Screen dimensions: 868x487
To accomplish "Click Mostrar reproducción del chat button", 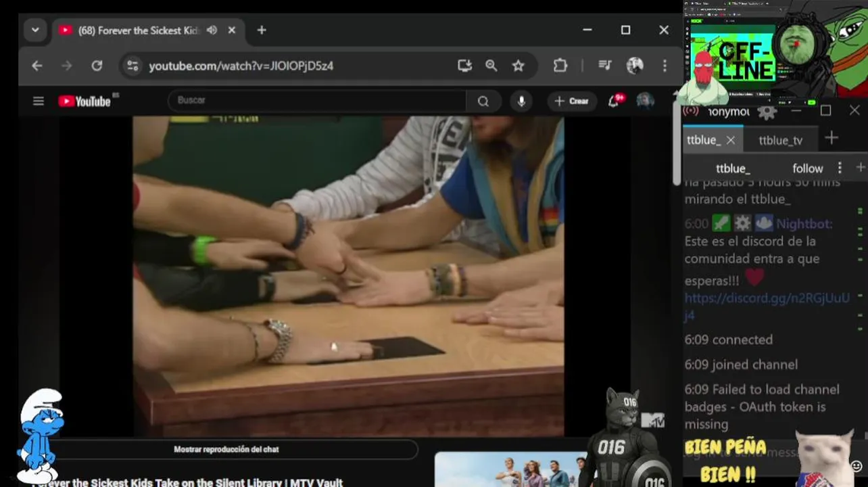I will [226, 449].
